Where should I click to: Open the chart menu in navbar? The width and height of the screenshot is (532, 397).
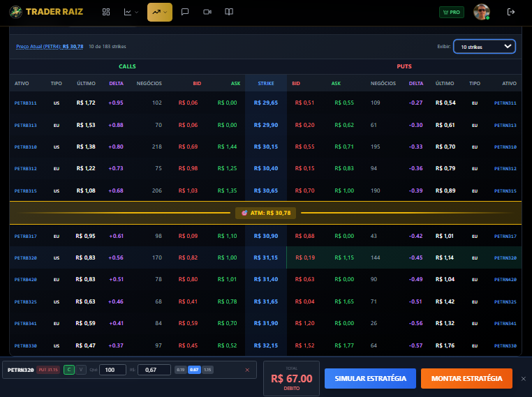(131, 12)
